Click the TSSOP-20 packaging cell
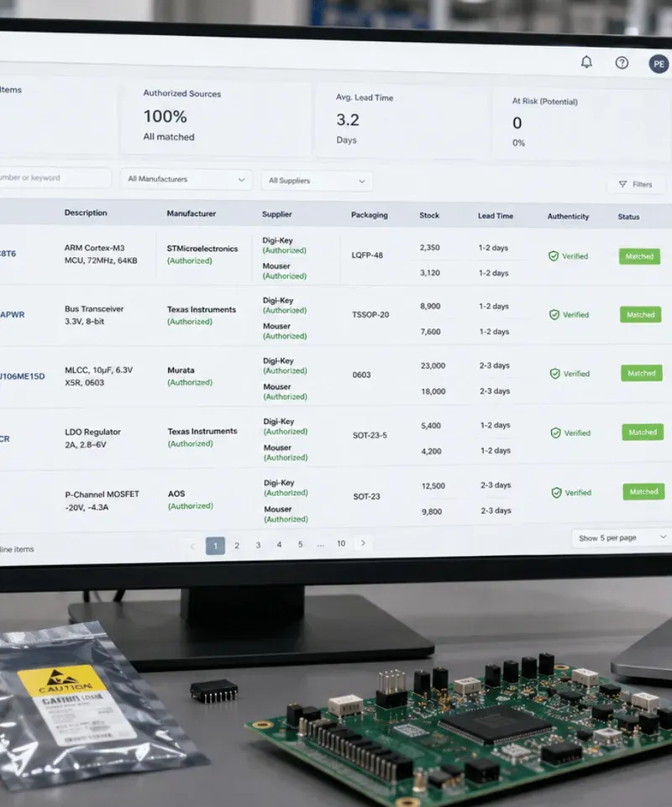The height and width of the screenshot is (807, 672). pyautogui.click(x=370, y=315)
